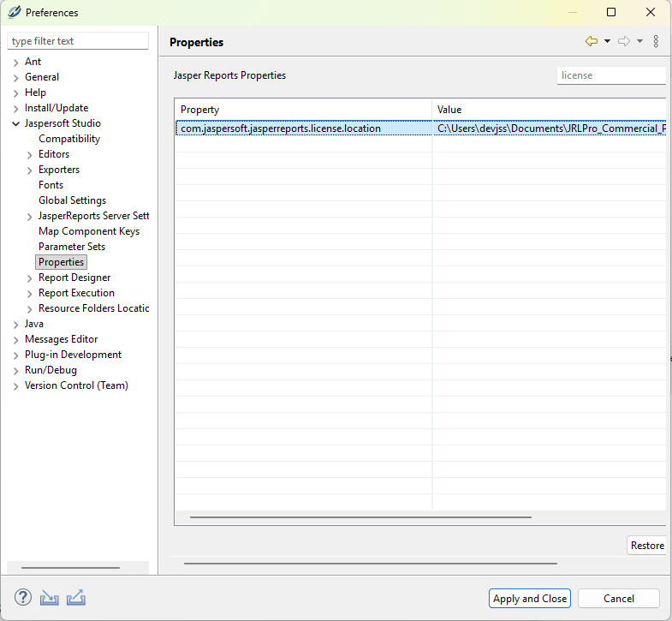Expand the Install/Update tree node
The height and width of the screenshot is (621, 672).
coord(16,109)
